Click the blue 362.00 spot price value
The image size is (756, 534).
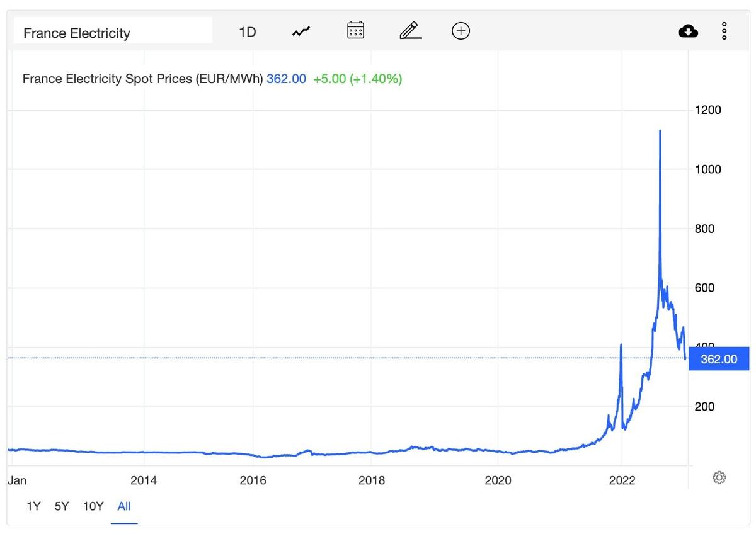tap(286, 78)
